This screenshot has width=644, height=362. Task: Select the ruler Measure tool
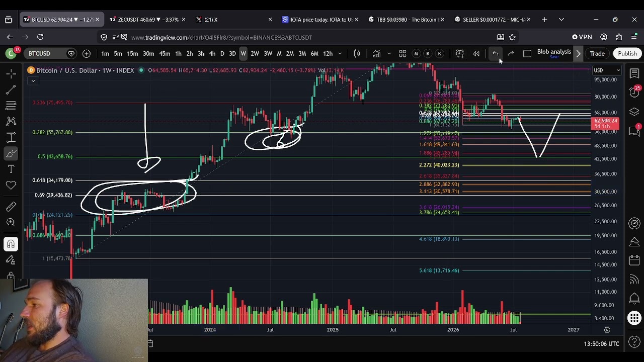coord(11,207)
